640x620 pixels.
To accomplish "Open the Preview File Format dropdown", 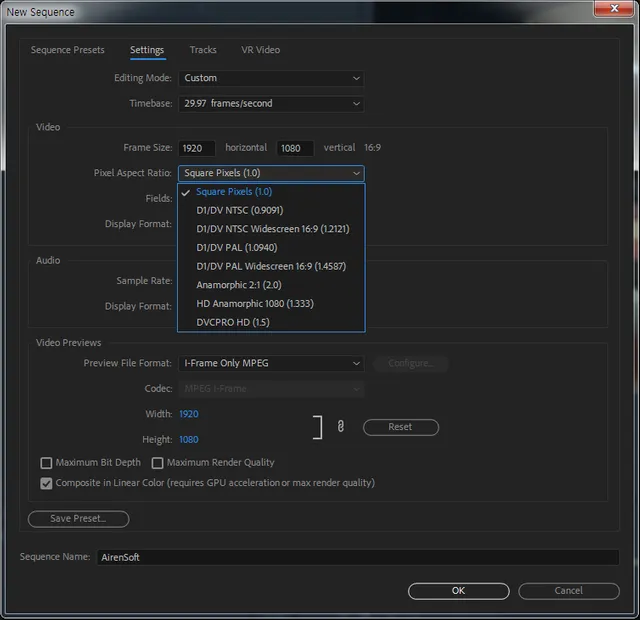I will coord(271,363).
